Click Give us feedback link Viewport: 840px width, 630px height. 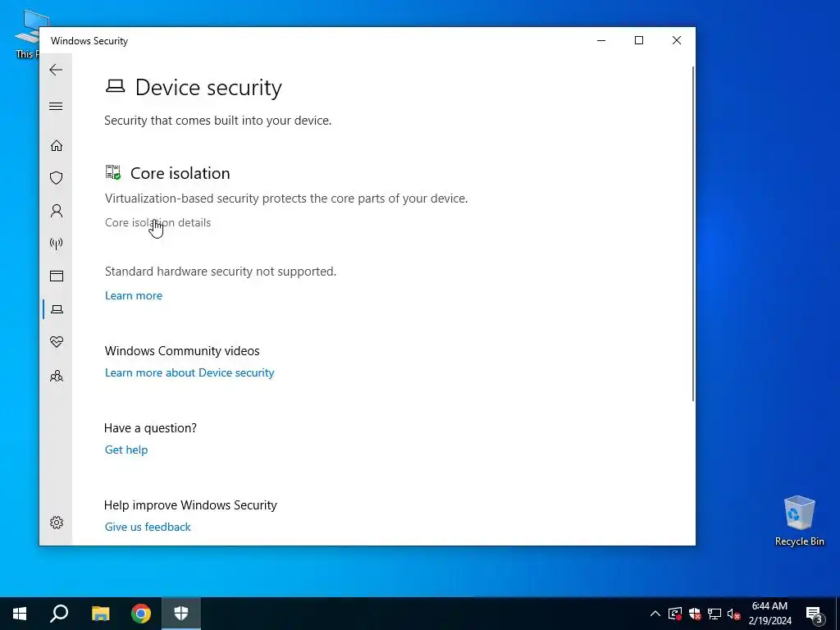(148, 527)
